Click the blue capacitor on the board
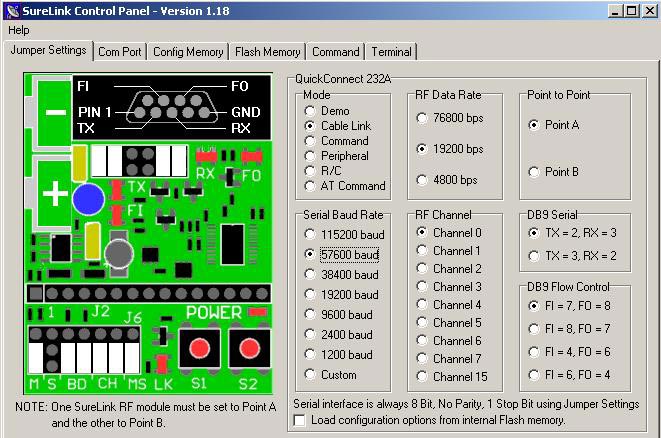 point(89,199)
